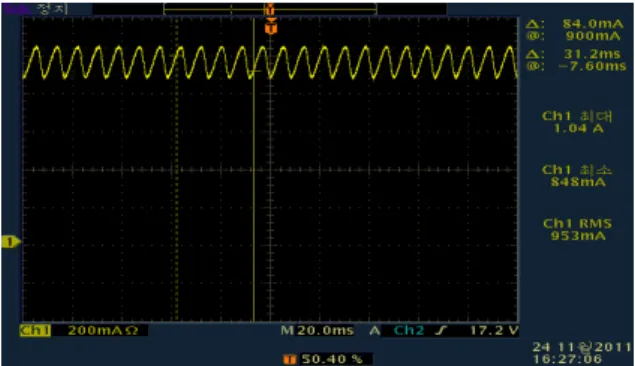Click the 200mAΩ vertical scale readout

(103, 330)
